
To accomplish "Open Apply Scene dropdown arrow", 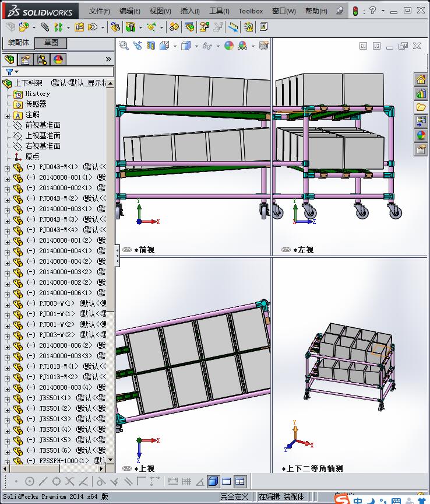I will (253, 46).
